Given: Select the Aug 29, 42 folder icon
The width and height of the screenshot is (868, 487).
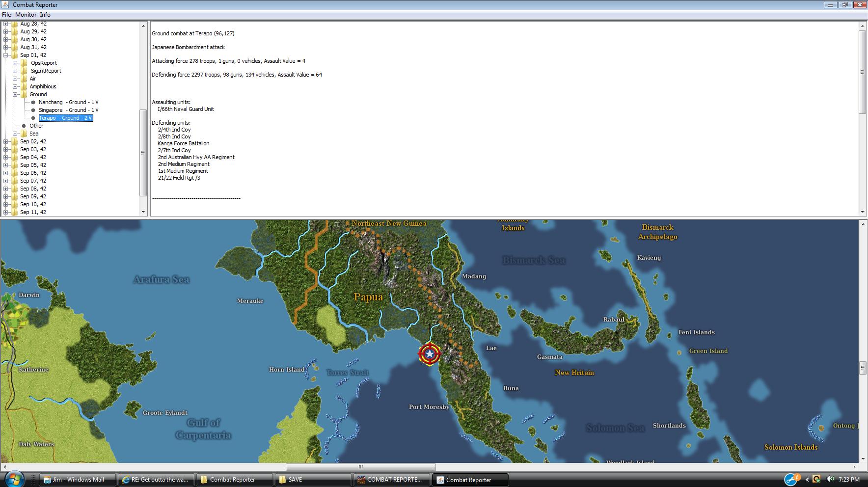Looking at the screenshot, I should 14,31.
